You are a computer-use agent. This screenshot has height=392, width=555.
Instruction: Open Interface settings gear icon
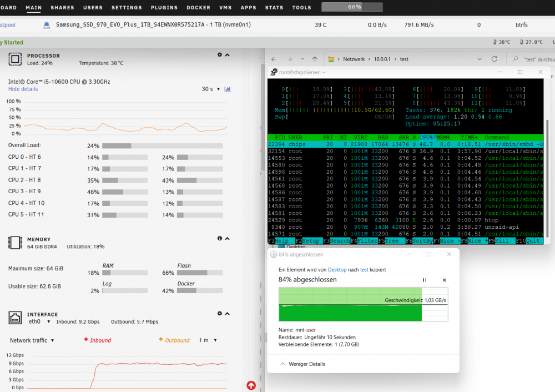tap(219, 313)
